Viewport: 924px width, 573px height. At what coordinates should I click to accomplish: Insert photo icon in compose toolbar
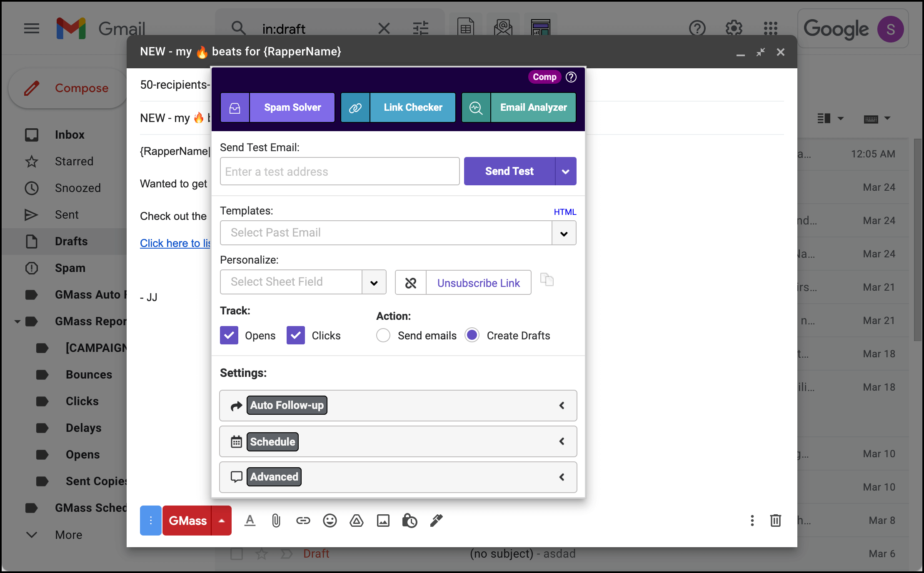(383, 521)
